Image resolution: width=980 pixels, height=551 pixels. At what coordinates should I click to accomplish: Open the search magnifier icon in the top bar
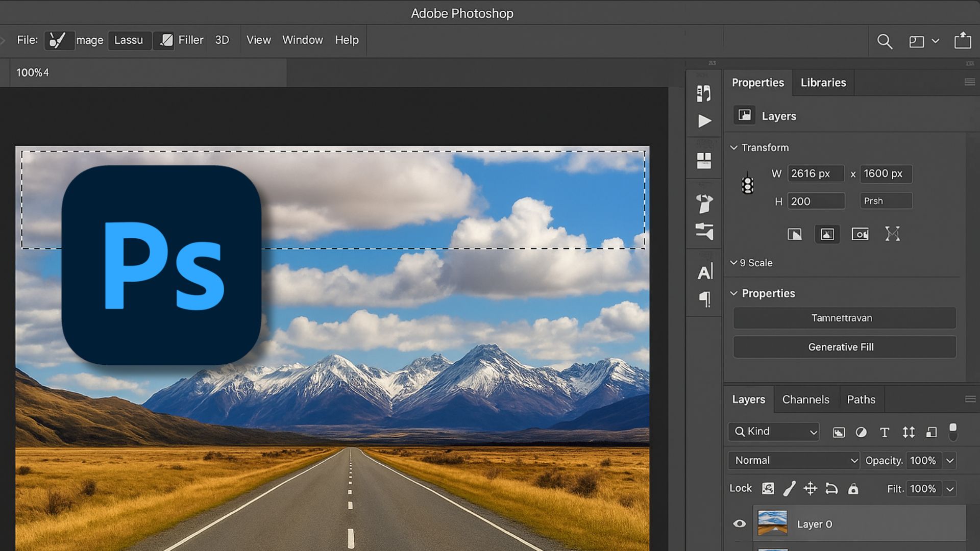point(885,42)
